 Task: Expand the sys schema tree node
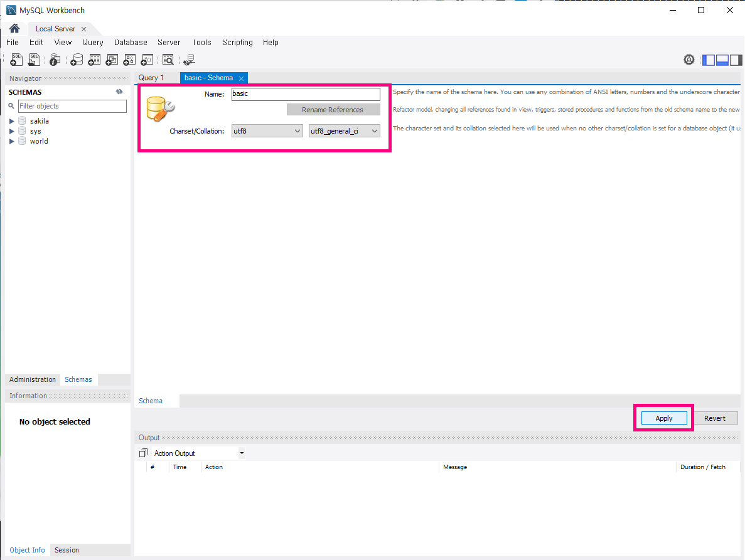pos(12,131)
